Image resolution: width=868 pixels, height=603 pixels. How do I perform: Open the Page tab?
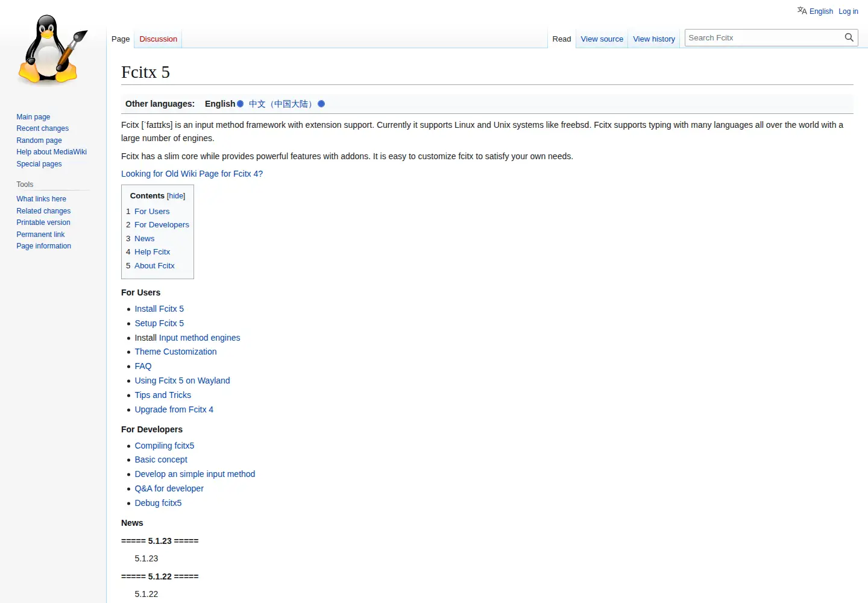click(x=121, y=39)
